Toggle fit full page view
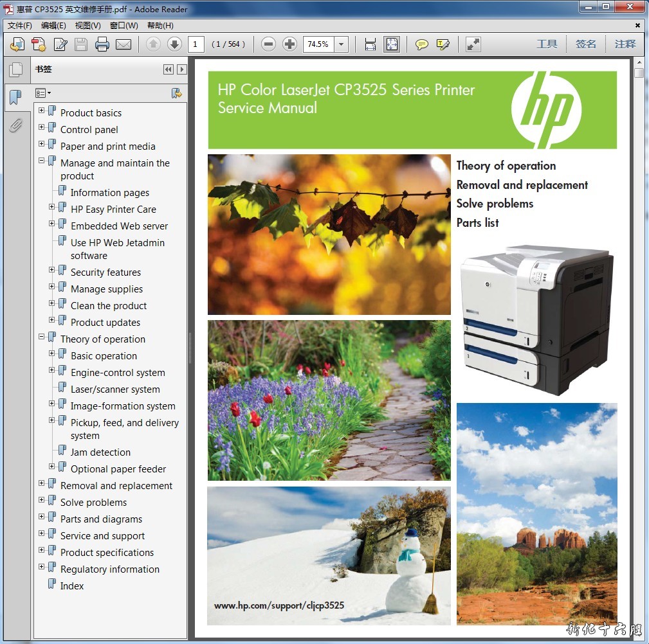The height and width of the screenshot is (644, 649). pos(391,44)
